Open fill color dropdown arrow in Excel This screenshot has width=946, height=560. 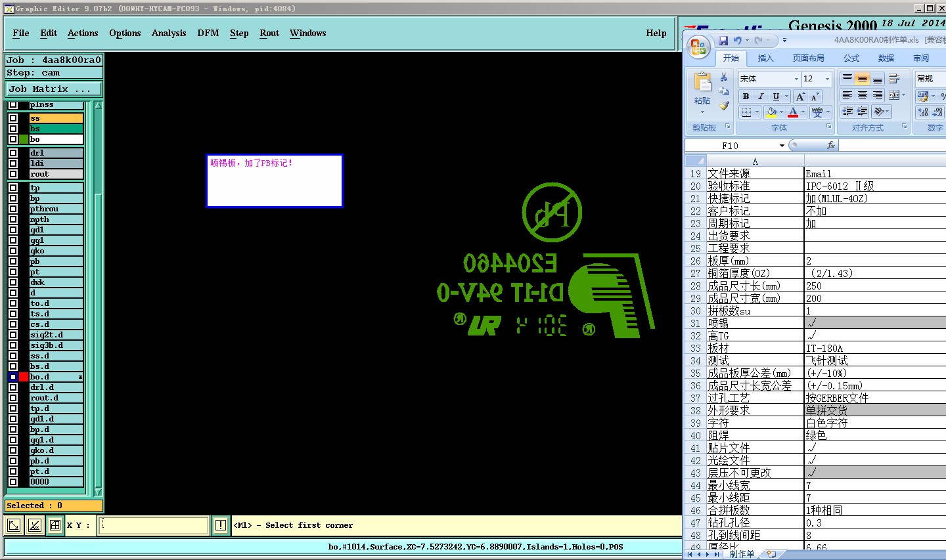tap(781, 112)
